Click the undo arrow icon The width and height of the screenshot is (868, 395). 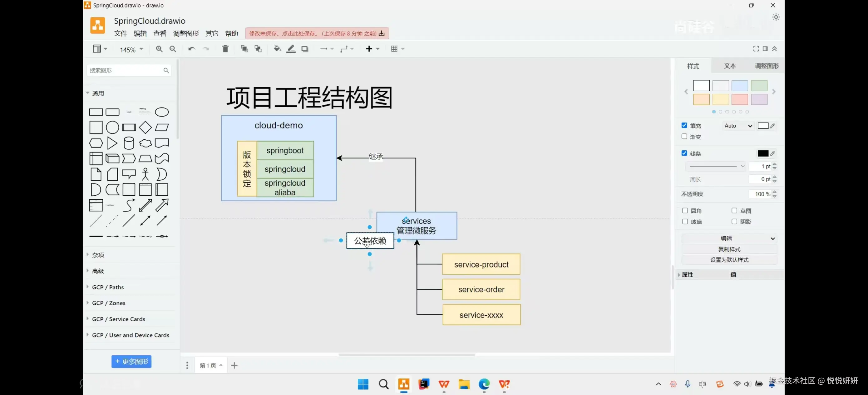pos(191,49)
